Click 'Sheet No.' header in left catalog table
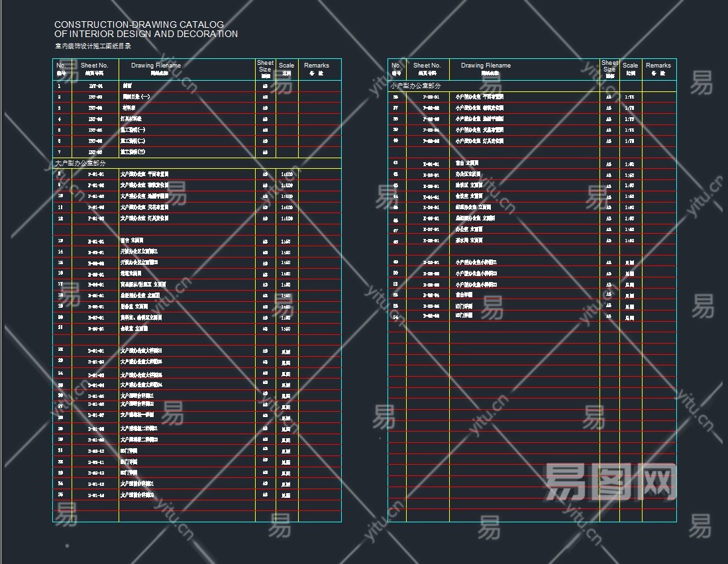The height and width of the screenshot is (564, 728). (94, 66)
